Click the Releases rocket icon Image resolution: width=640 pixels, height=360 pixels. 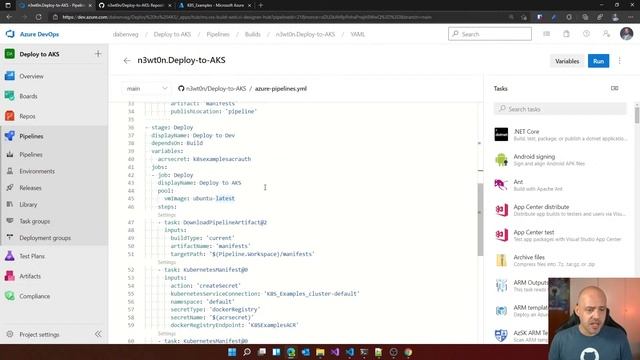pos(10,188)
